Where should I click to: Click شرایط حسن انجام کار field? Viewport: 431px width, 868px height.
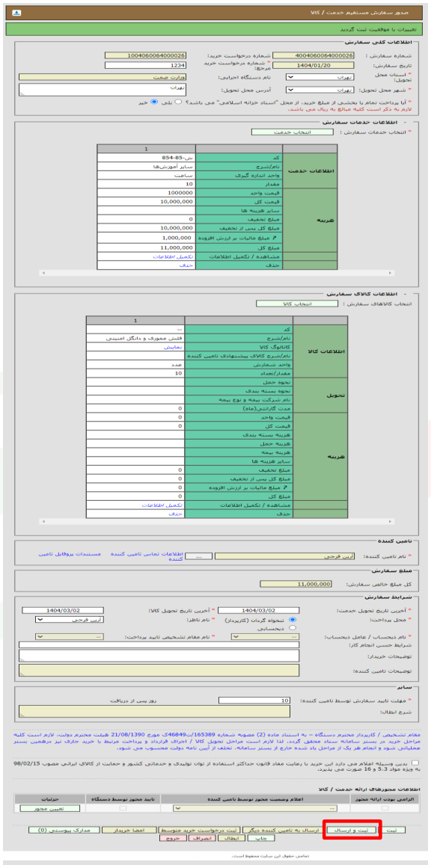(159, 645)
